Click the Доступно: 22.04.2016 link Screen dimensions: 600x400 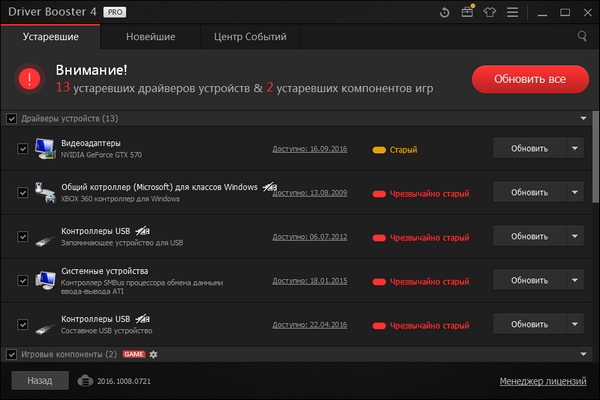pos(310,325)
